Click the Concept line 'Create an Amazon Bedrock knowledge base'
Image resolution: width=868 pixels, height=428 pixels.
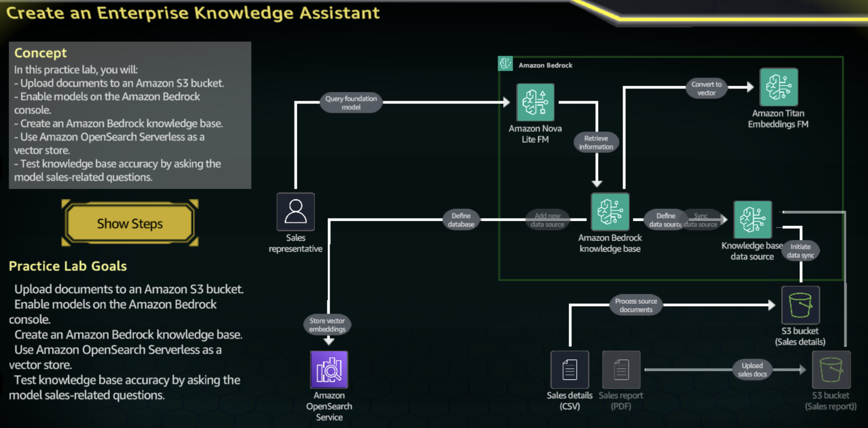118,124
